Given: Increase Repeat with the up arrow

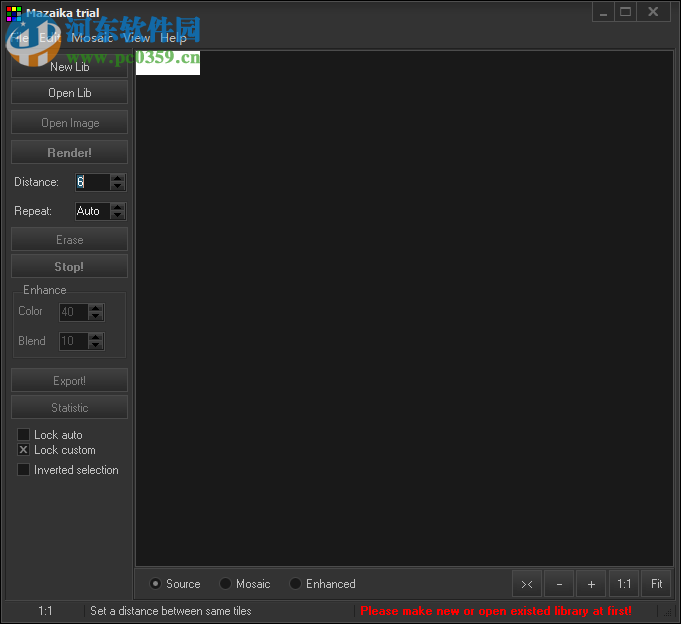Looking at the screenshot, I should point(118,207).
